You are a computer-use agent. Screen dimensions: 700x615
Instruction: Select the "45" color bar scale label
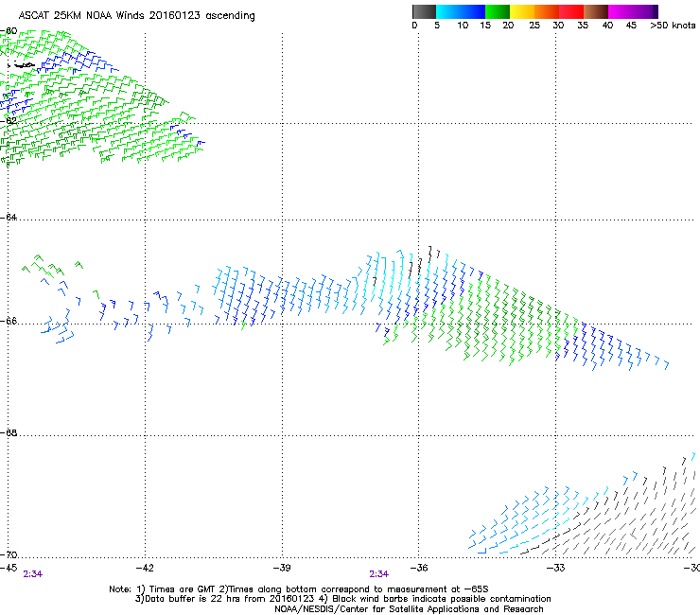pyautogui.click(x=631, y=26)
